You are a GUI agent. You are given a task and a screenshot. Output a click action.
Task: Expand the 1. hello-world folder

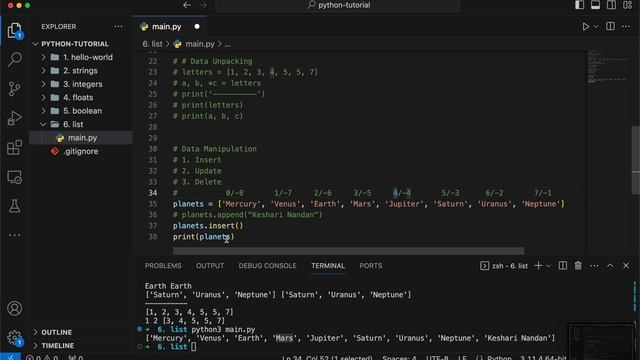coord(81,57)
